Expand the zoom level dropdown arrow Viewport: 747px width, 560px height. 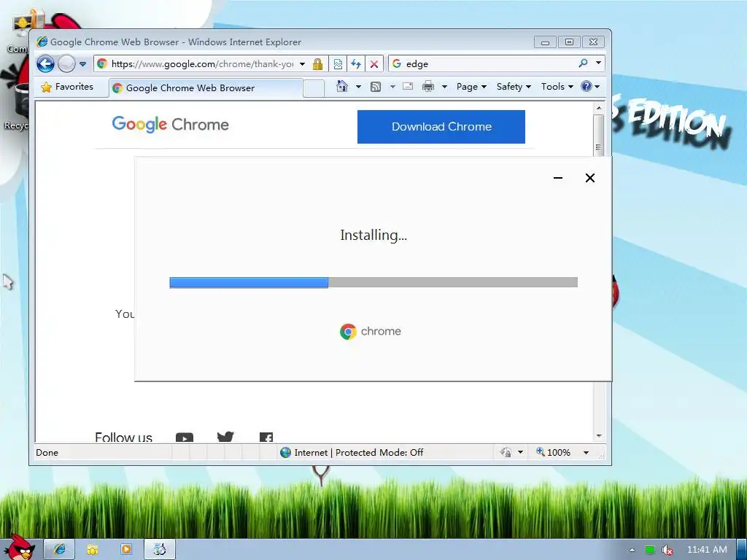pyautogui.click(x=587, y=453)
